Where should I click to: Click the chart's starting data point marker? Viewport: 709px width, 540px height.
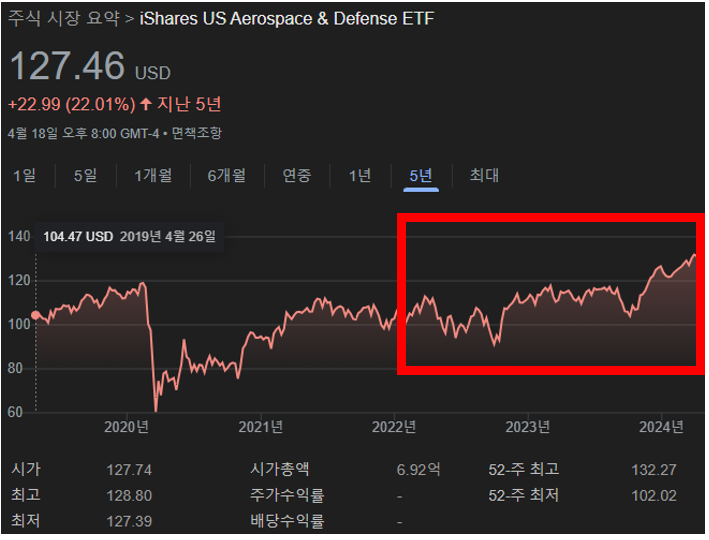(36, 316)
